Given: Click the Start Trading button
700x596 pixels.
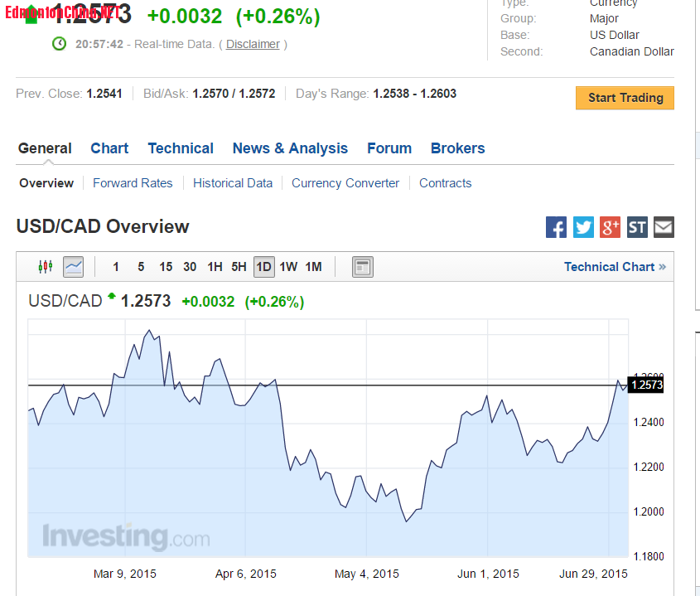Looking at the screenshot, I should (x=625, y=98).
